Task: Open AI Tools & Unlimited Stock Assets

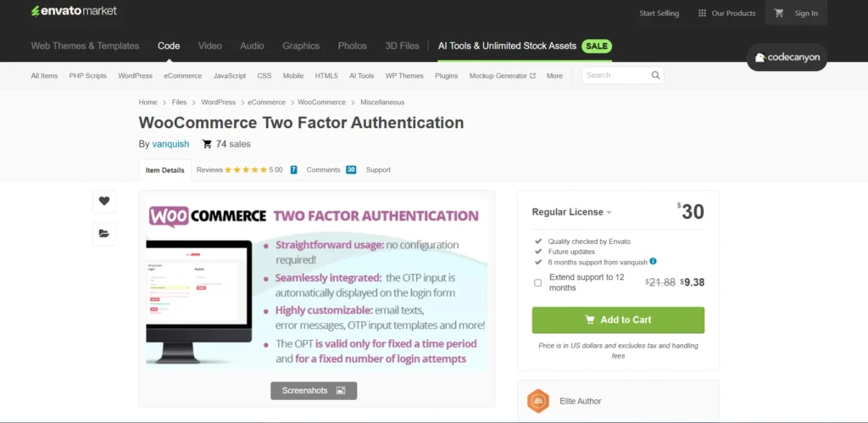Action: click(x=507, y=46)
